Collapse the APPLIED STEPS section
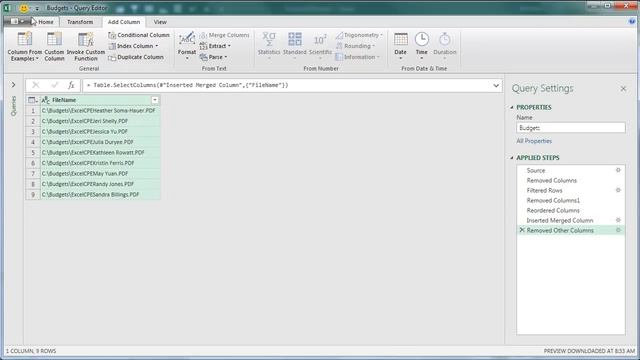Image resolution: width=640 pixels, height=360 pixels. (512, 158)
